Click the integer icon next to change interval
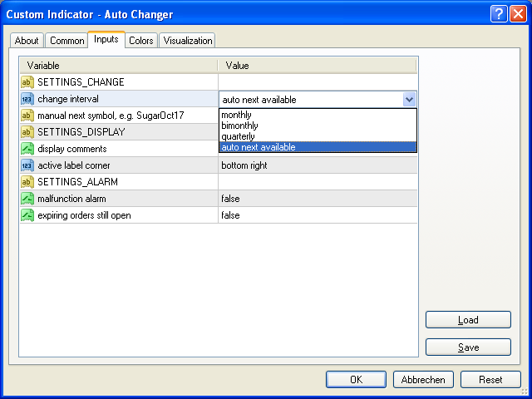Screen dimensions: 532x399 (27, 99)
